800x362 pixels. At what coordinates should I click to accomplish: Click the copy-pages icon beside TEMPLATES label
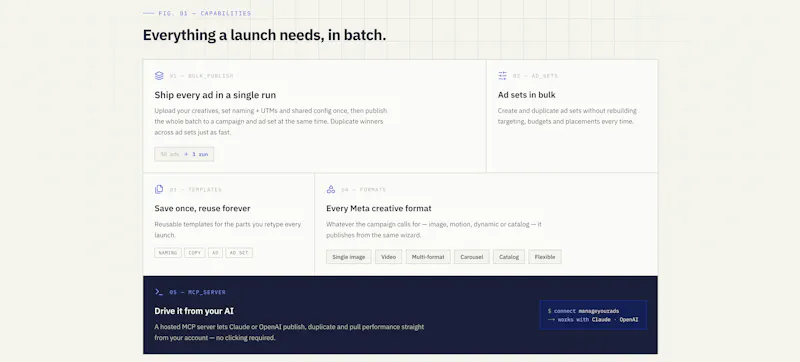point(159,189)
